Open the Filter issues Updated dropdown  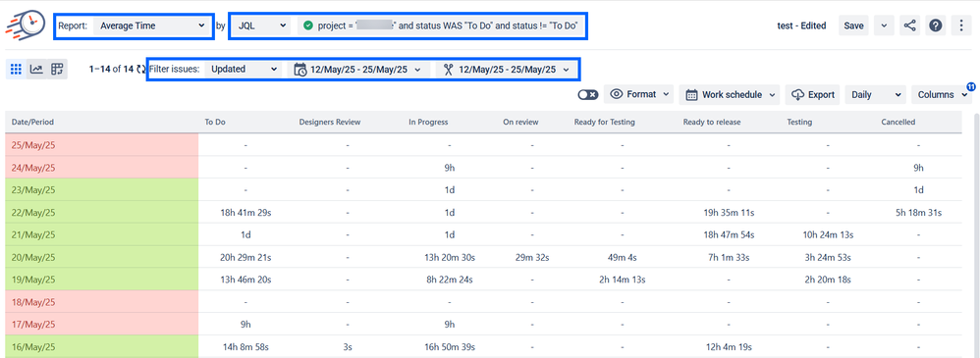pos(243,70)
